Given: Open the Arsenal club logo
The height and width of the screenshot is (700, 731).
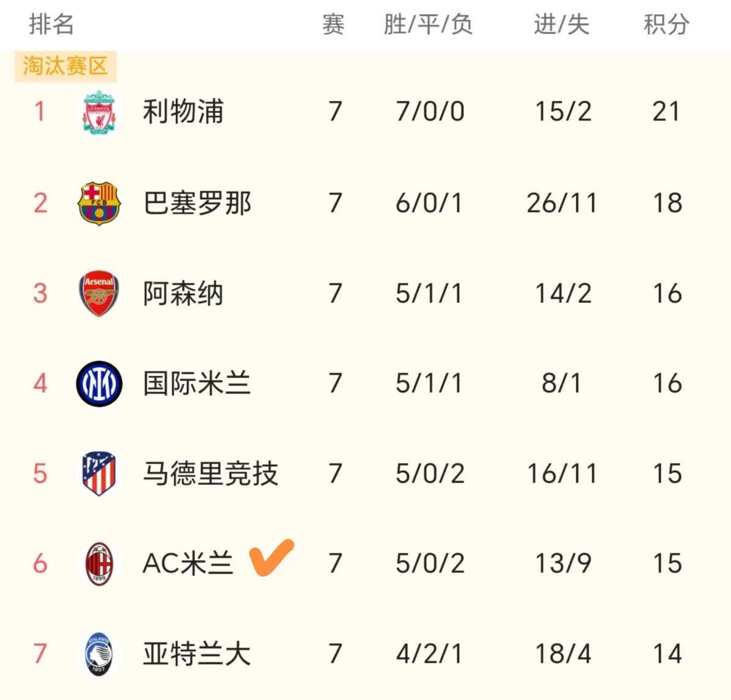Looking at the screenshot, I should coord(98,293).
